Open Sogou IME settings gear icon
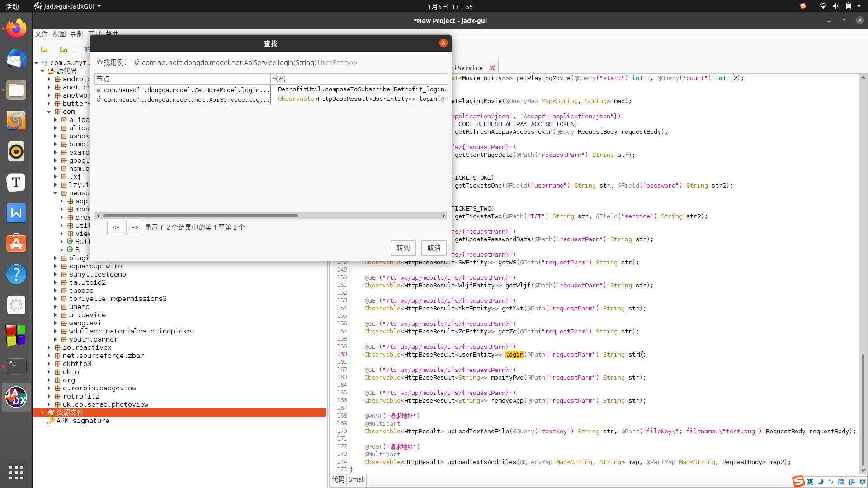 pyautogui.click(x=863, y=482)
